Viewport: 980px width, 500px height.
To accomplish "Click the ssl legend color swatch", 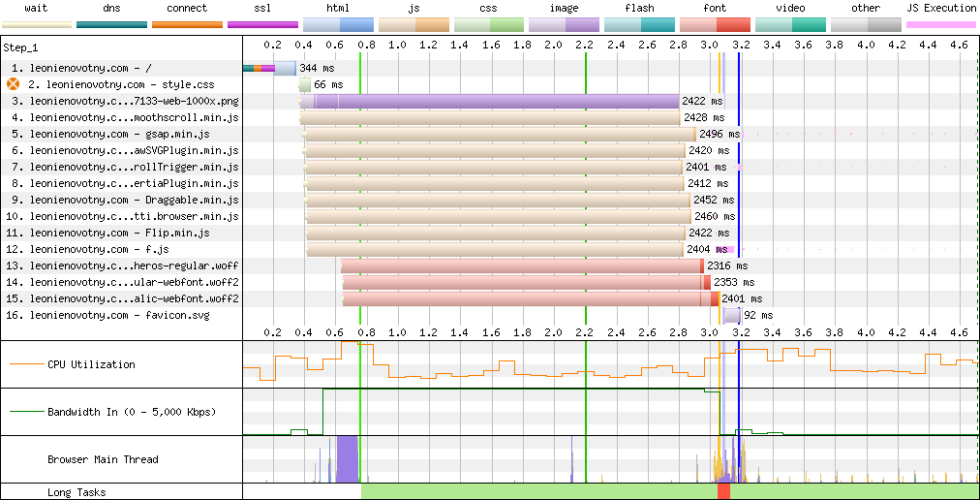I will [263, 24].
